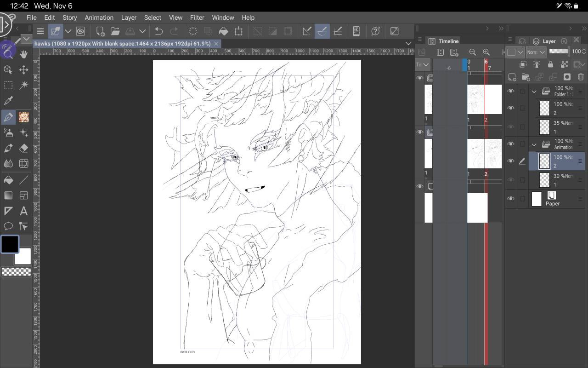Hide the Animation folder in layer panel
Screen dimensions: 588x368
tap(511, 144)
